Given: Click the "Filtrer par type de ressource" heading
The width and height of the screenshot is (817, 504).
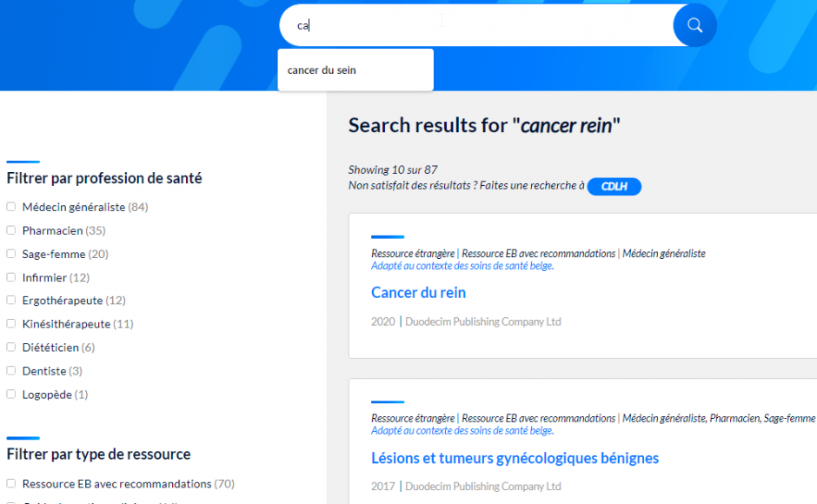Looking at the screenshot, I should coord(98,454).
